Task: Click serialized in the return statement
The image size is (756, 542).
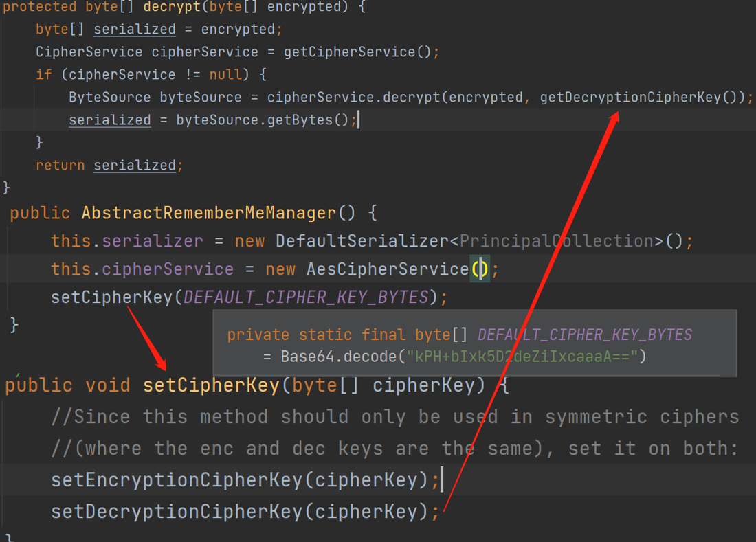Action: click(x=135, y=165)
